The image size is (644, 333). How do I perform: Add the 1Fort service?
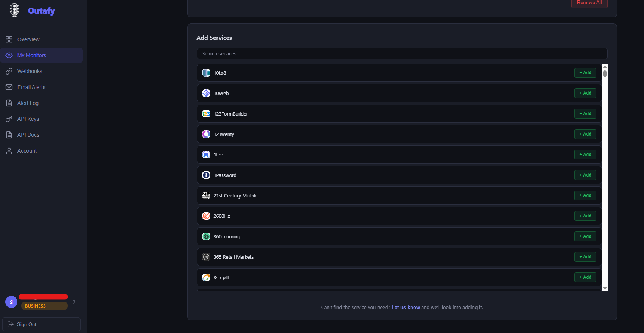585,155
